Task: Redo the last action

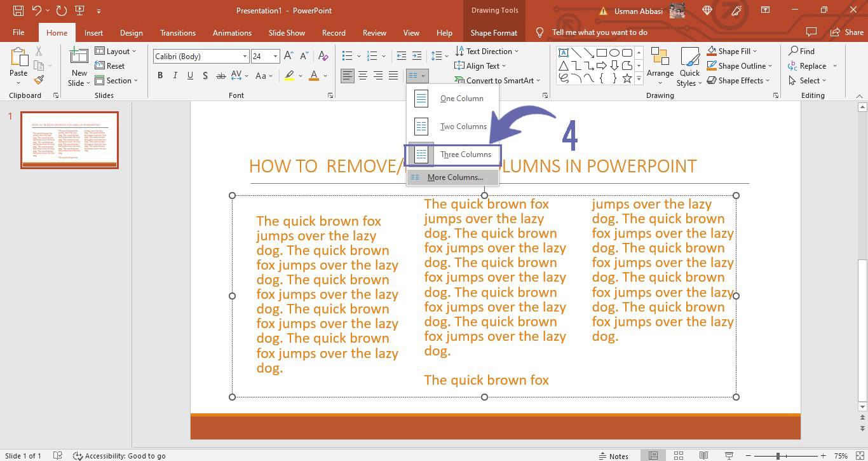Action: (x=61, y=10)
